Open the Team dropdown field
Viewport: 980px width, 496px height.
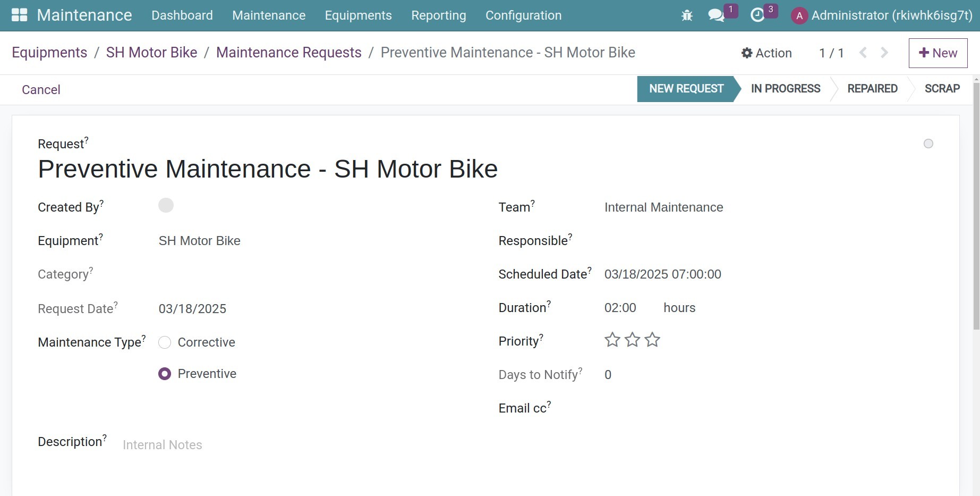tap(769, 207)
